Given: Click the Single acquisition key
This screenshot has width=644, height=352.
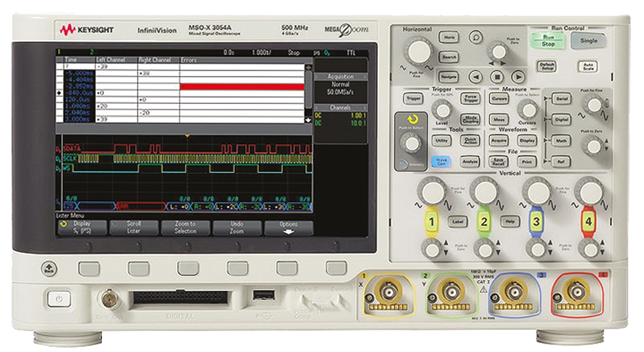Looking at the screenshot, I should tap(589, 41).
